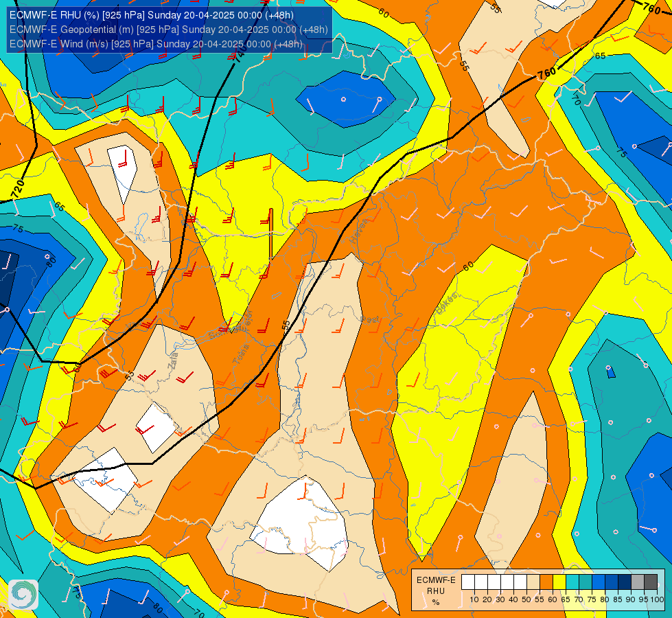This screenshot has width=672, height=618.
Task: Click the 100 tick label in the legend
Action: pyautogui.click(x=657, y=599)
